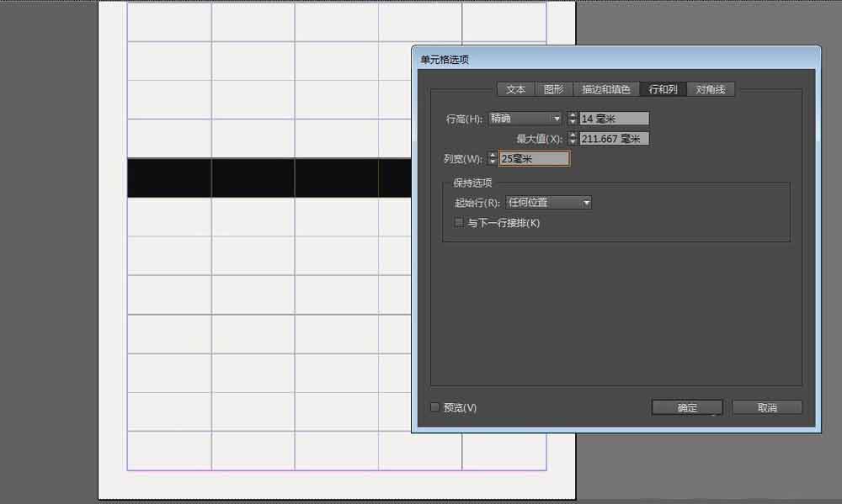Click the 取消 button
This screenshot has height=504, width=842.
tap(767, 407)
